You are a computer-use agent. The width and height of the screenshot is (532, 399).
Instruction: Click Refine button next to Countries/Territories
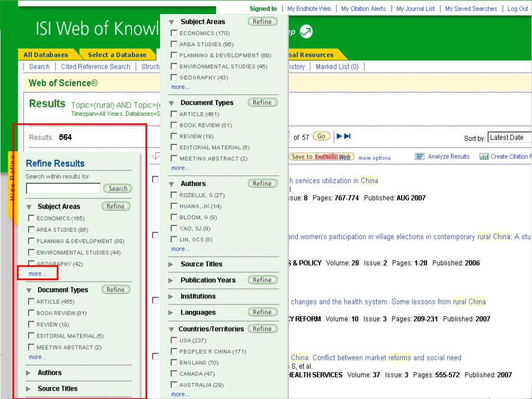[x=262, y=329]
